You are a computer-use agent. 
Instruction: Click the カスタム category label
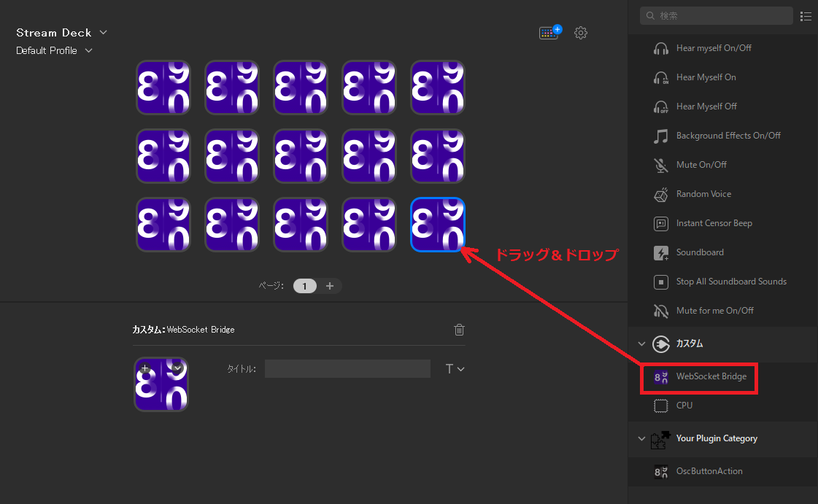tap(689, 344)
